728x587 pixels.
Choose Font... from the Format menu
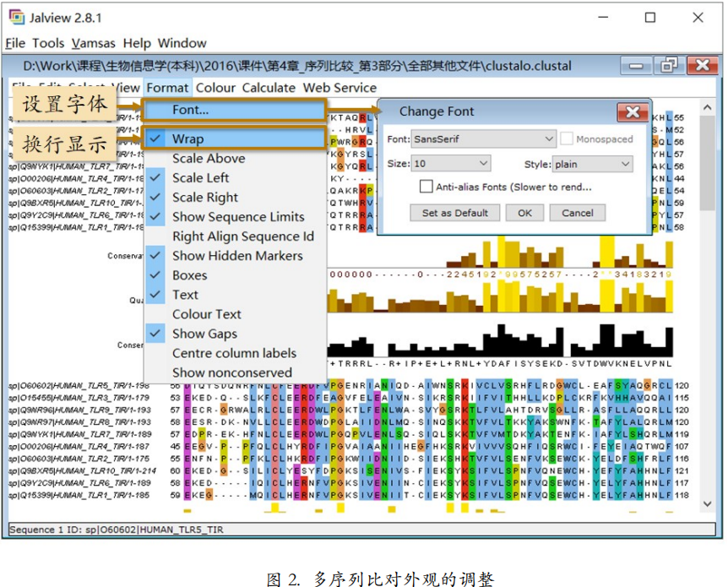[235, 110]
